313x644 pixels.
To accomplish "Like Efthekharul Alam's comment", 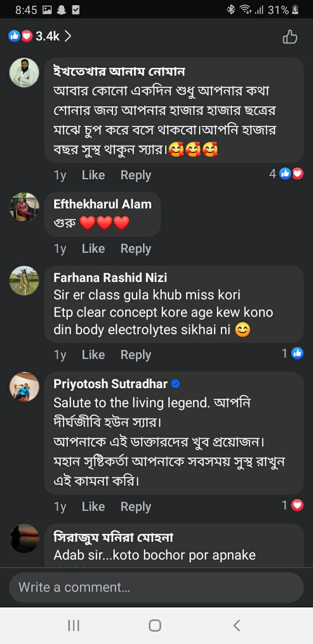I will (93, 248).
